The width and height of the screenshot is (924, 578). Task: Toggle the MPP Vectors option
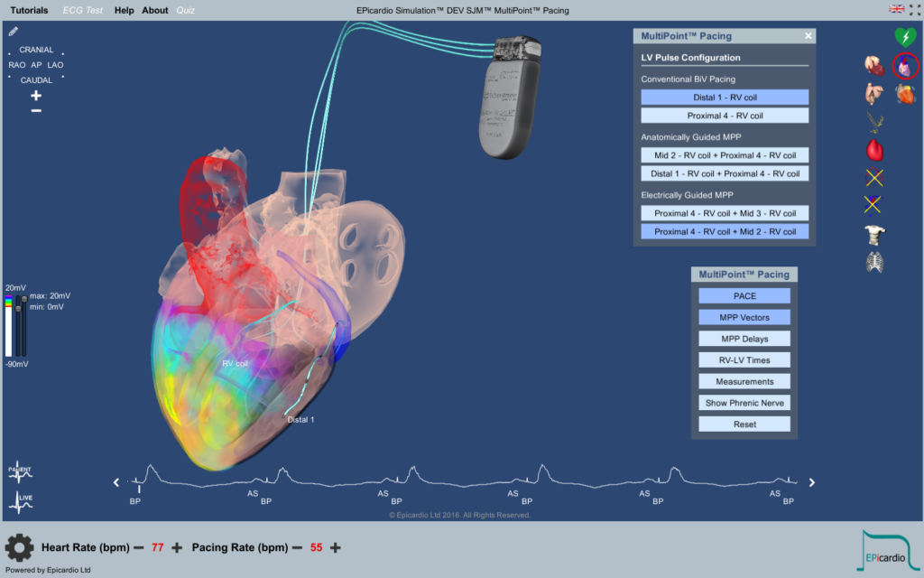[744, 317]
